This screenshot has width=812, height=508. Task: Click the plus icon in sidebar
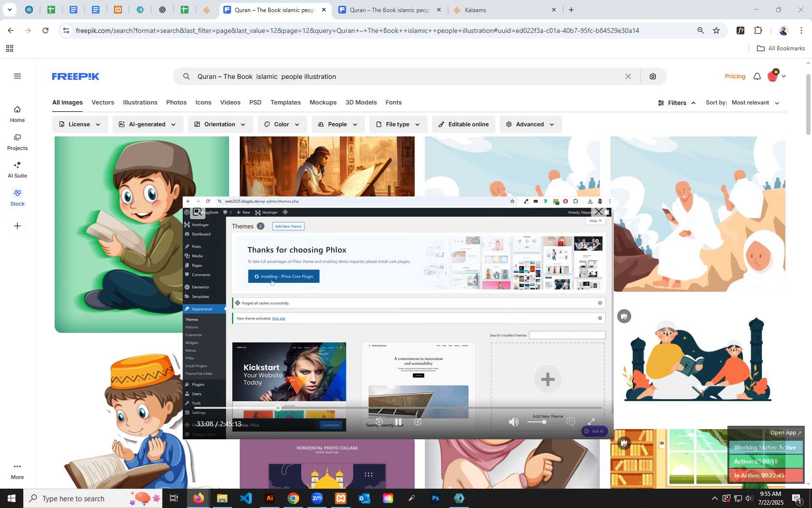(17, 226)
